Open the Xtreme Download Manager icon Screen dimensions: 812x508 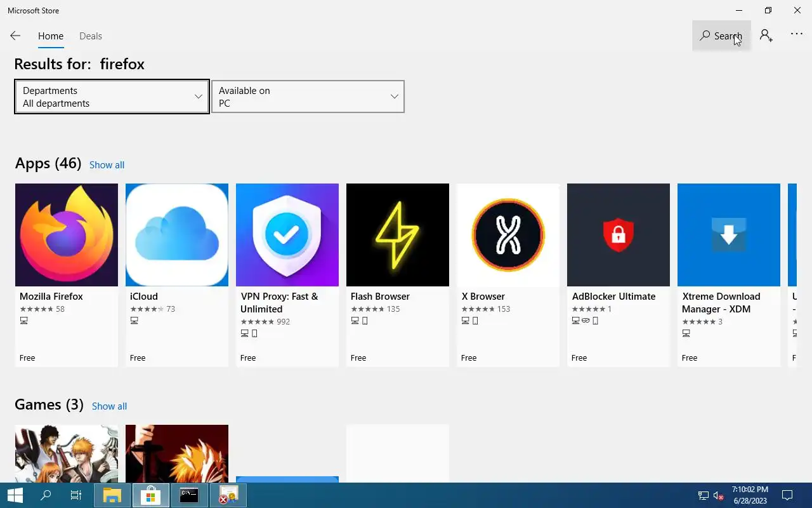pos(729,235)
